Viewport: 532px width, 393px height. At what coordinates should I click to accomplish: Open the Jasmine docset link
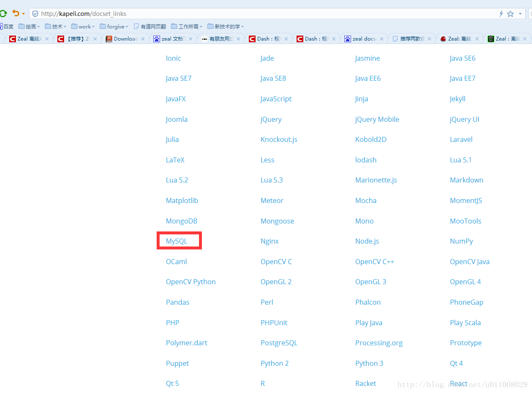tap(367, 58)
